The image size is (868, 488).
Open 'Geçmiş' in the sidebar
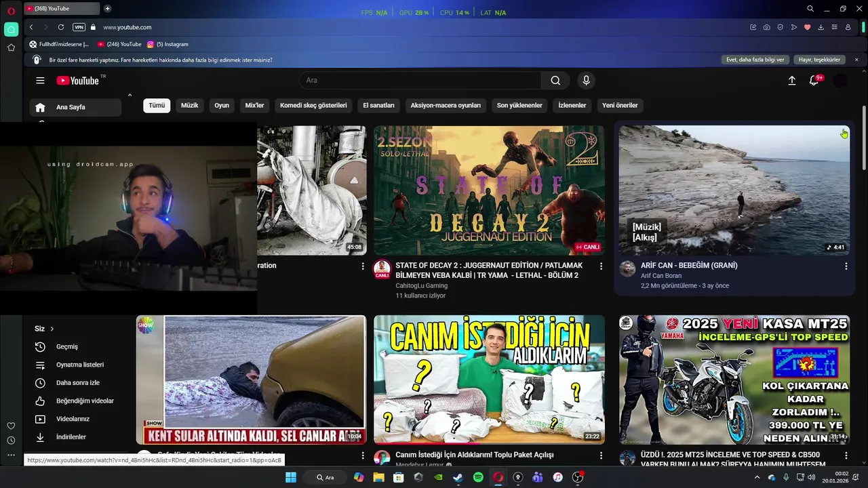pos(75,347)
